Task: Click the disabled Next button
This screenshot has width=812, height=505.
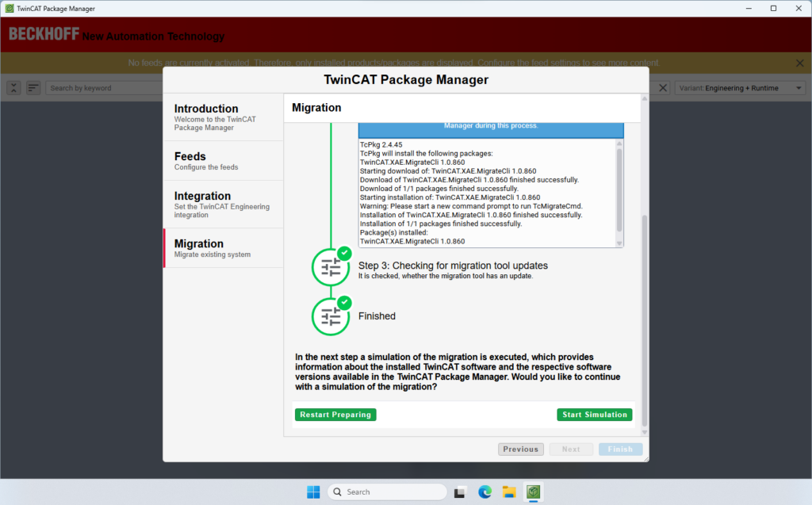Action: coord(571,449)
